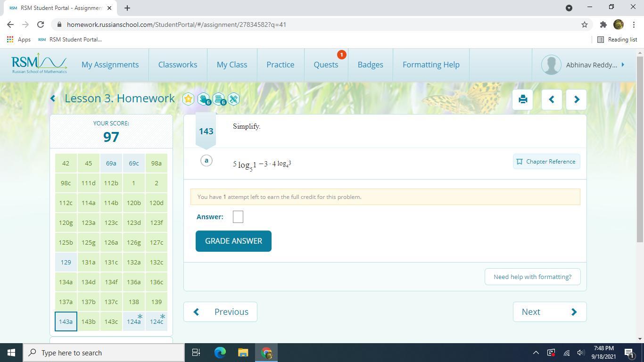
Task: Click Need help with formatting?
Action: pos(532,277)
